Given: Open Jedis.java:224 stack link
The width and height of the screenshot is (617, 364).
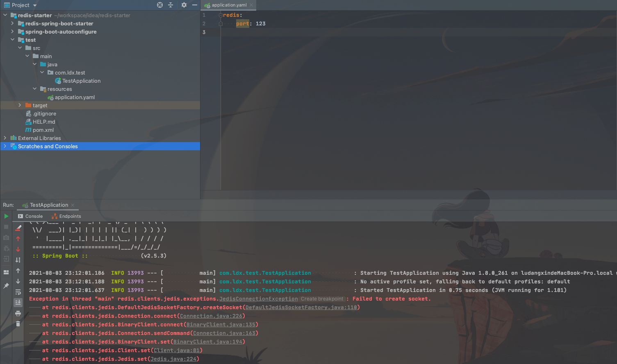Looking at the screenshot, I should [x=173, y=359].
